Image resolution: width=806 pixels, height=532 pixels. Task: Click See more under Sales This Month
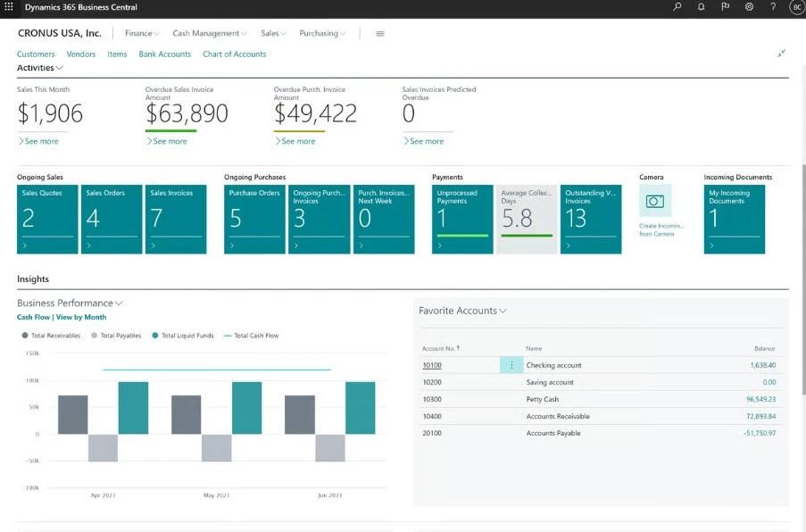pos(38,140)
